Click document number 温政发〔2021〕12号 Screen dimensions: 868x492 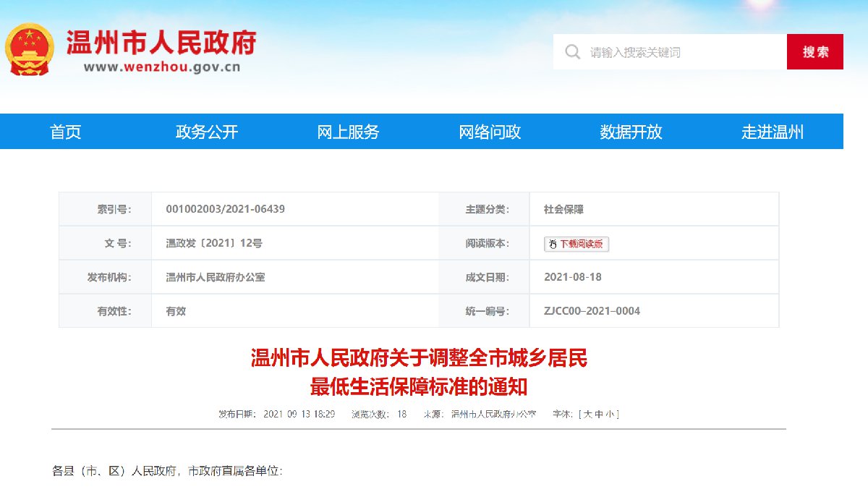(x=214, y=244)
